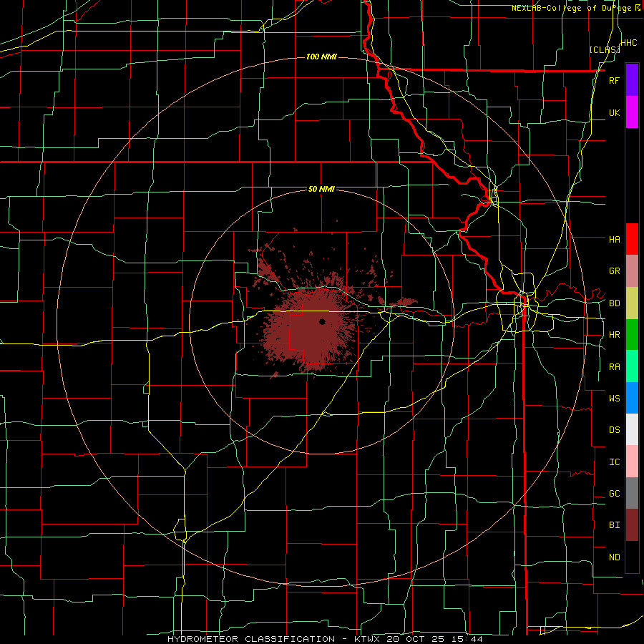Click the WS legend label
Viewport: 644px width, 644px height.
(614, 398)
